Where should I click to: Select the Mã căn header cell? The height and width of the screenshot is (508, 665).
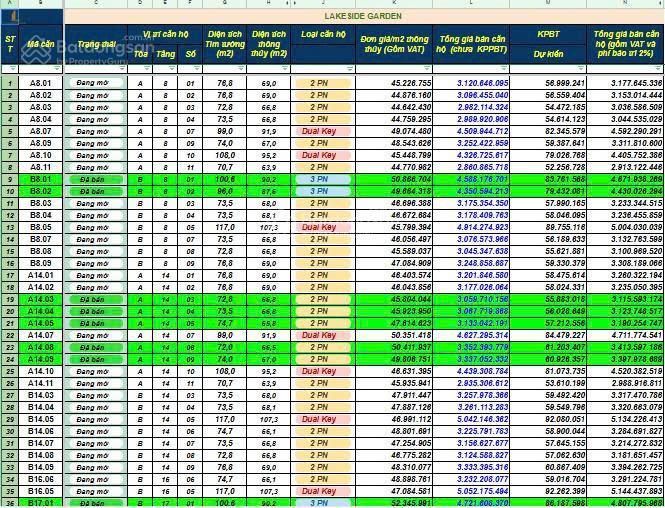[41, 45]
